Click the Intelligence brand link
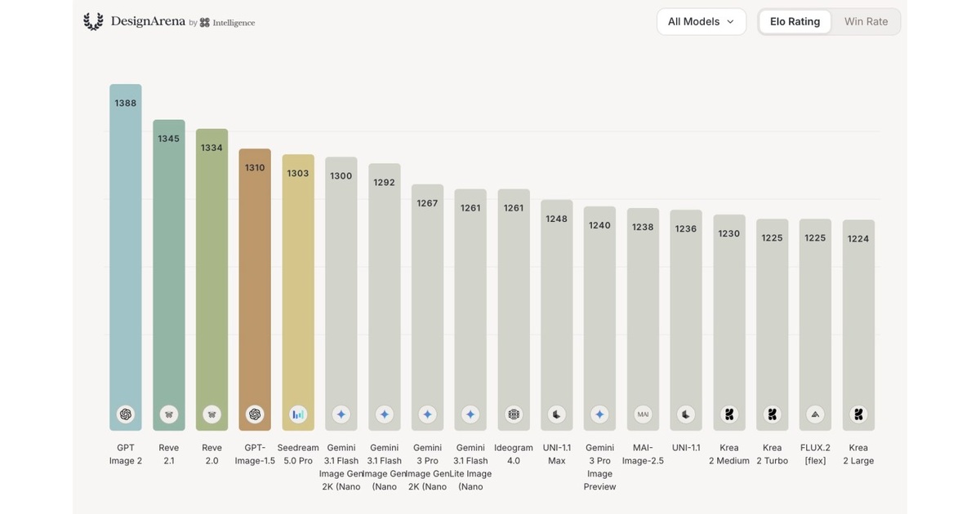980x514 pixels. [227, 23]
